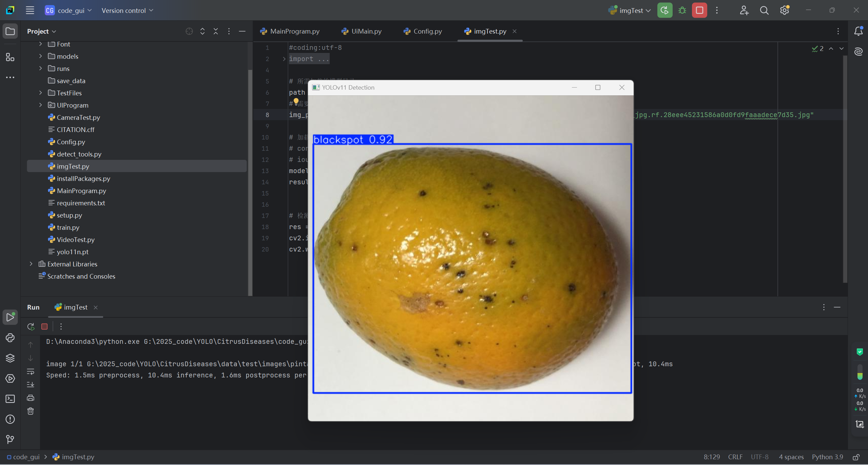Open Search Everywhere magnifier
The width and height of the screenshot is (868, 465).
[764, 10]
